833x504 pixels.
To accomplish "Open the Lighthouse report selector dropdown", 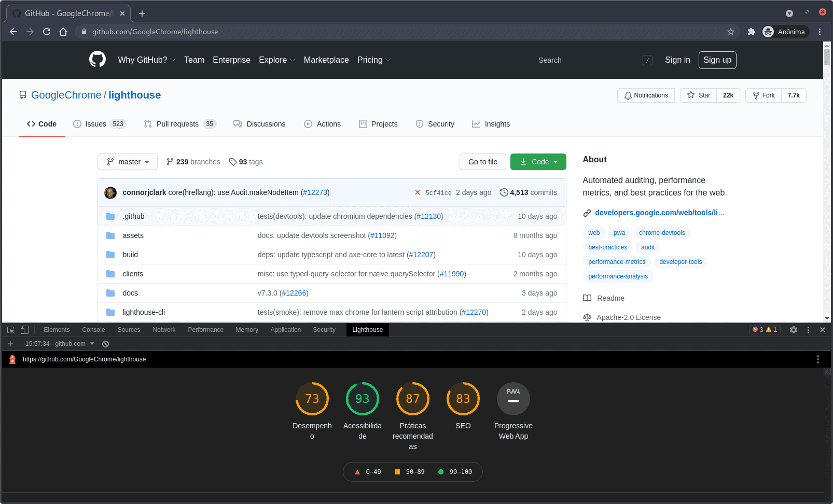I will [x=60, y=344].
